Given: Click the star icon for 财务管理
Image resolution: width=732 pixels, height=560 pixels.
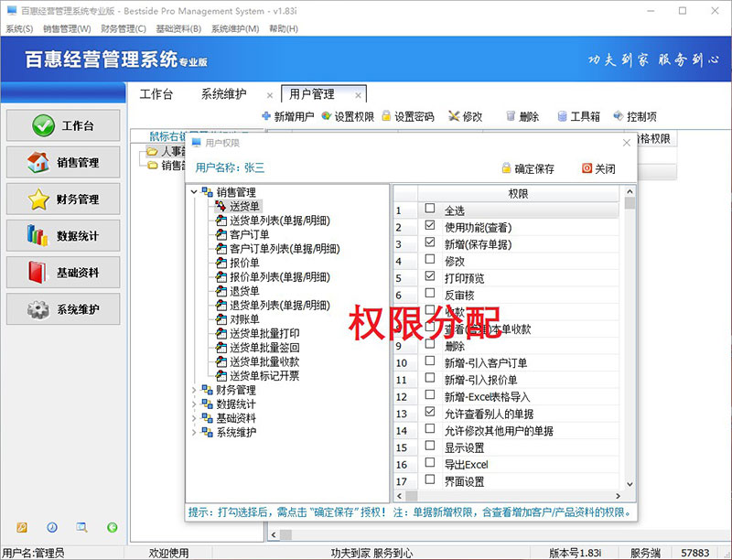Looking at the screenshot, I should pyautogui.click(x=38, y=199).
